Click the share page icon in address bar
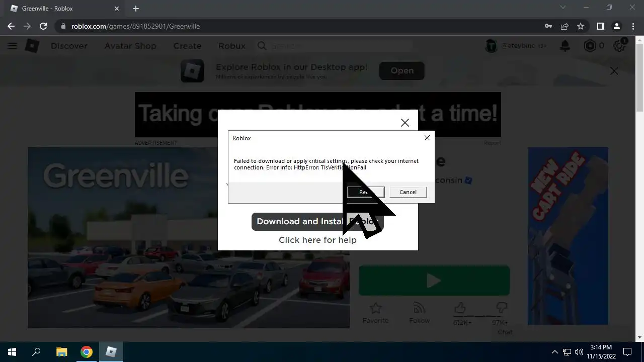The width and height of the screenshot is (644, 362). pyautogui.click(x=565, y=26)
